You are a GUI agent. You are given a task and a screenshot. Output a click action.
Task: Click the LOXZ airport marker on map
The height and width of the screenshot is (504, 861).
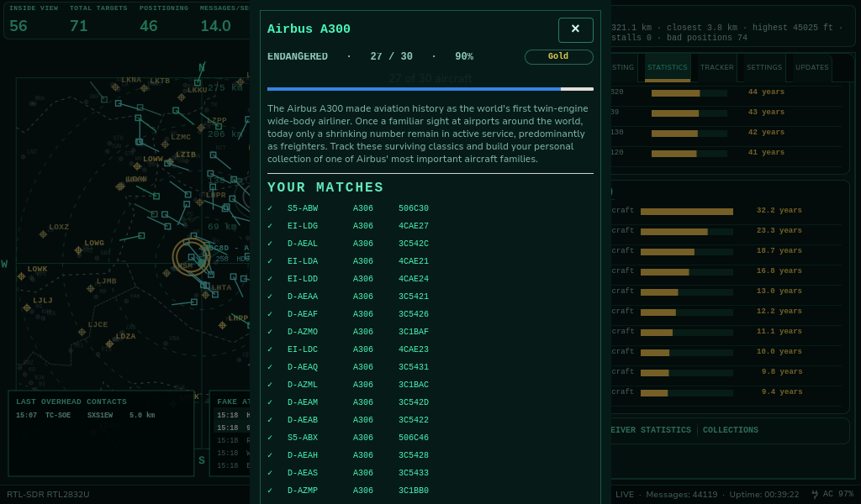pos(43,234)
